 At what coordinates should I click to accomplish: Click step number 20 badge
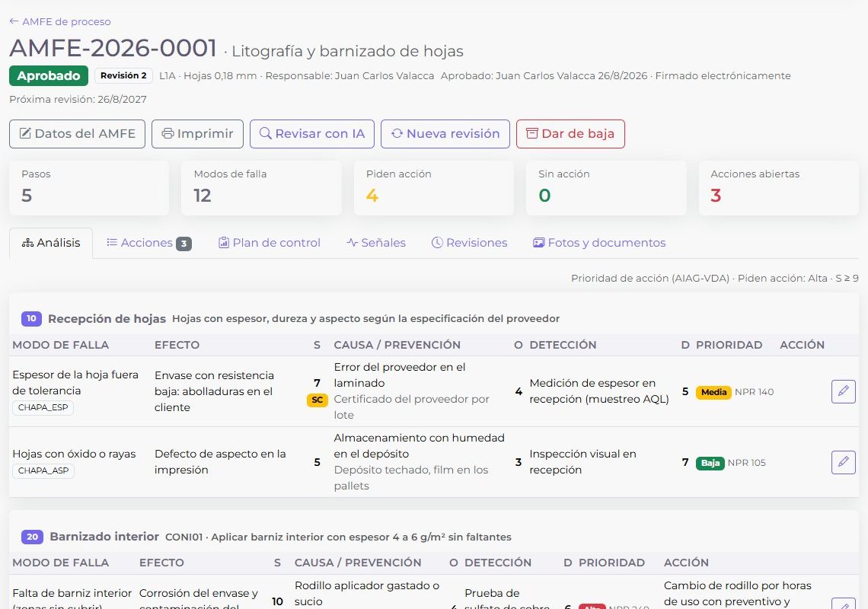point(33,537)
